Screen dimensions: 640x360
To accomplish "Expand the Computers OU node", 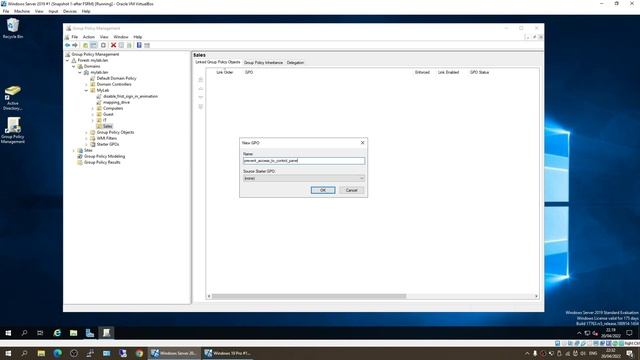I will [x=93, y=109].
